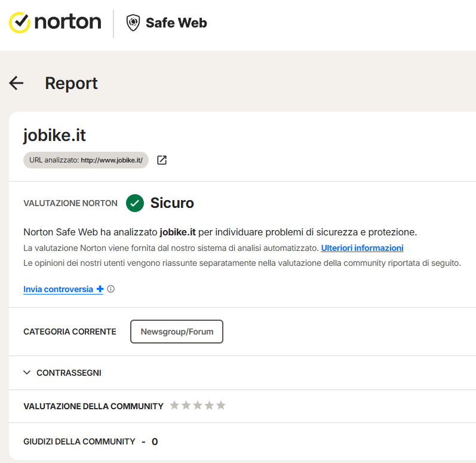Click the Norton checkmark logo

[20, 23]
